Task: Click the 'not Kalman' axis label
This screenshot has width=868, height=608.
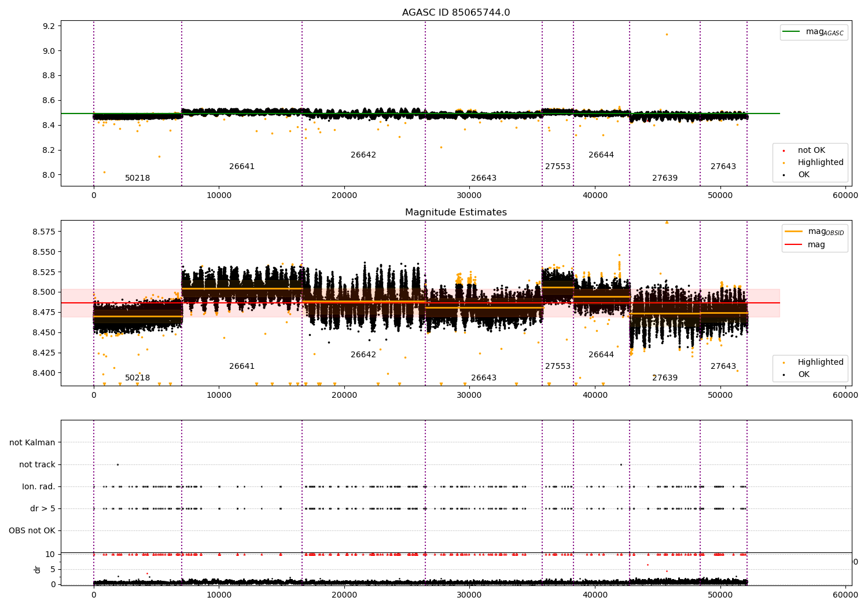Action: (32, 442)
